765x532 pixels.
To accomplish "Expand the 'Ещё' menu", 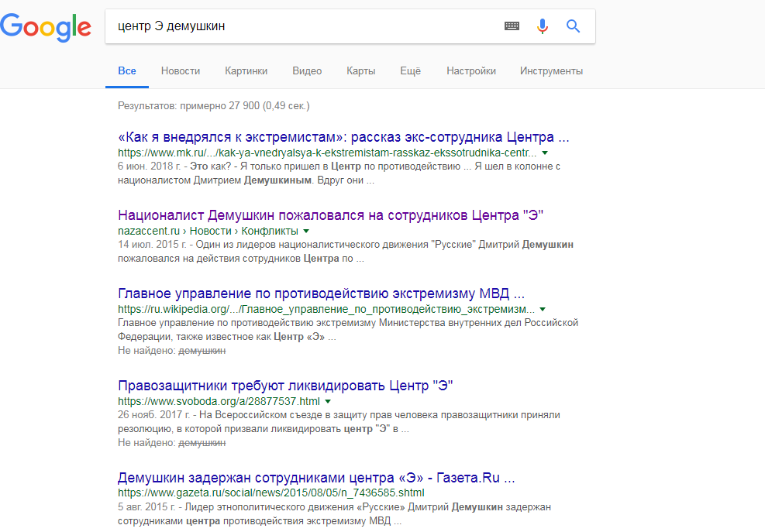I will coord(410,70).
